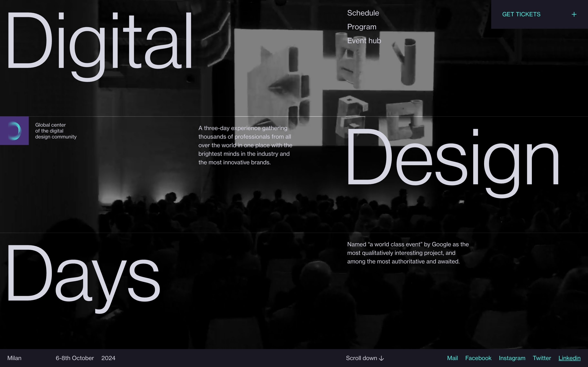Screen dimensions: 588x367
Task: Click the Scroll down arrow icon
Action: 381,358
